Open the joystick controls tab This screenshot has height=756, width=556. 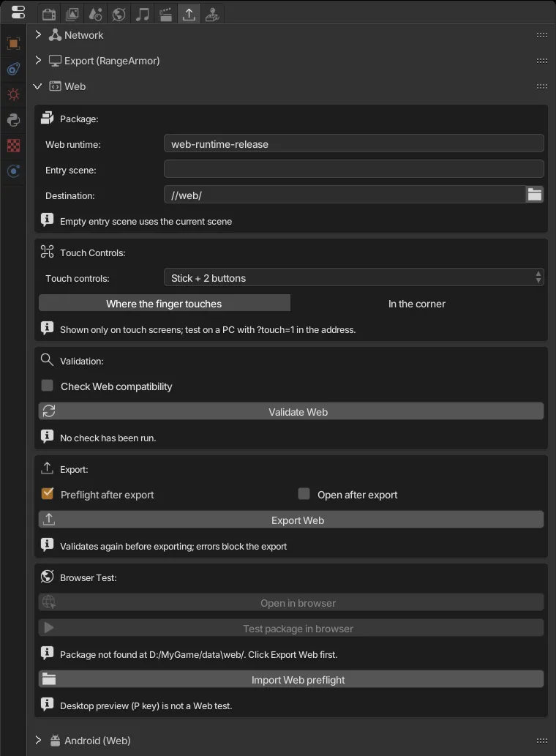[212, 14]
